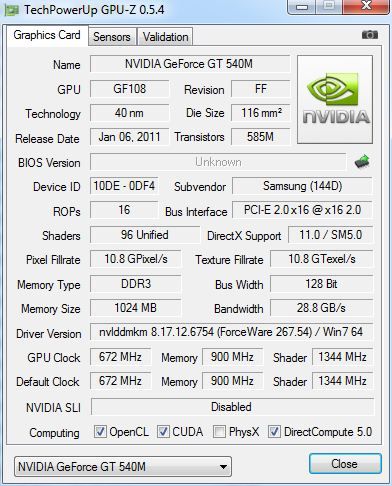Image resolution: width=392 pixels, height=486 pixels.
Task: Toggle the OpenCL checkbox
Action: [100, 432]
